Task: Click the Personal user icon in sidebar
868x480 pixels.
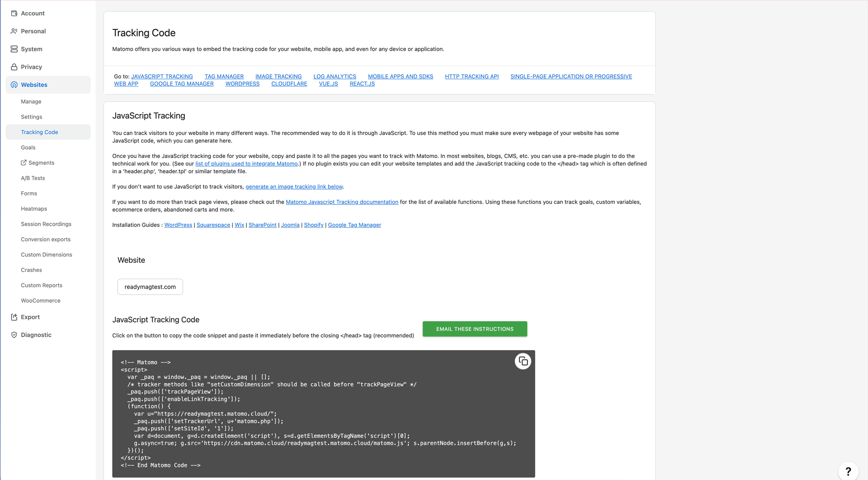Action: [14, 31]
